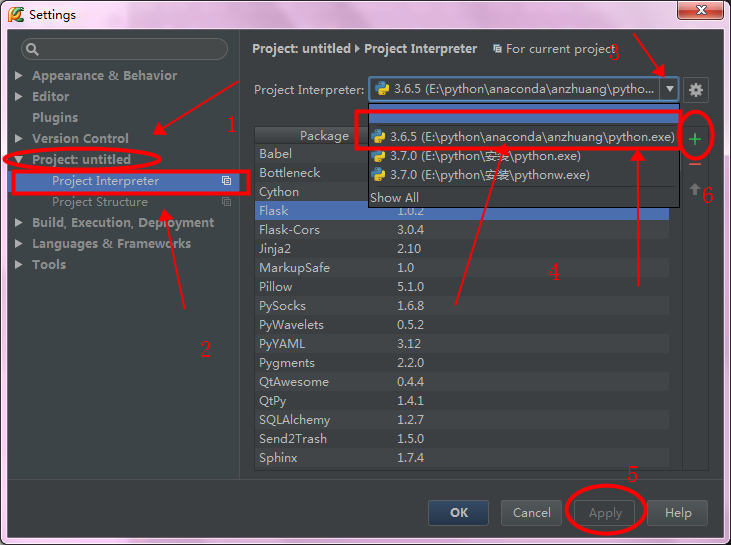Click the upgrade package up-arrow icon

point(695,189)
